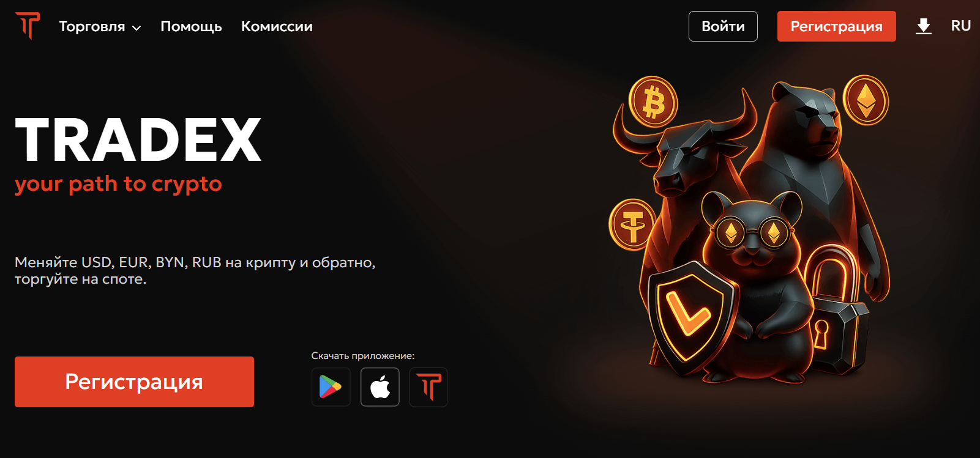Open the Google Play download icon

331,387
